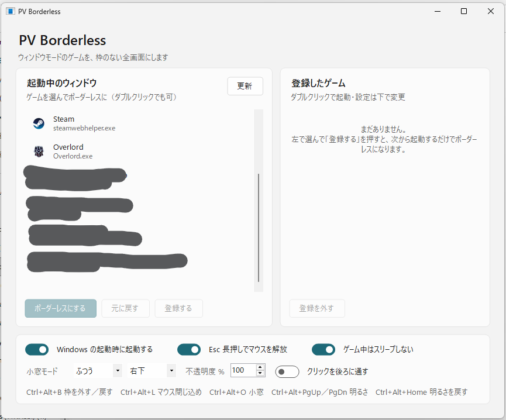506x420 pixels.
Task: Click the ボーダーレスにする button
Action: click(60, 308)
